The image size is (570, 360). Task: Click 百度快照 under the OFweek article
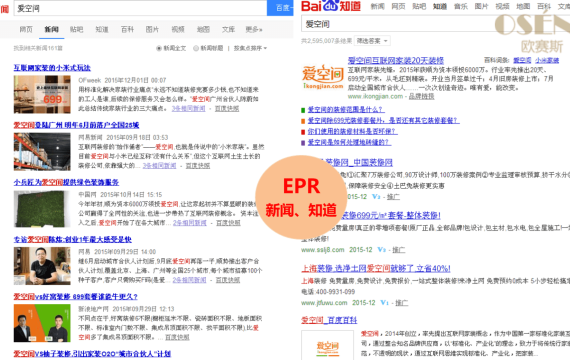pos(227,108)
